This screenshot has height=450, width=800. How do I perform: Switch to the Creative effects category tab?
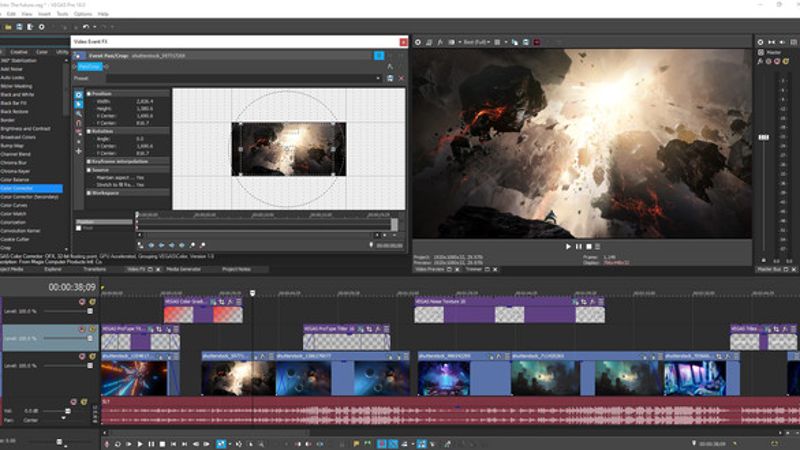19,52
